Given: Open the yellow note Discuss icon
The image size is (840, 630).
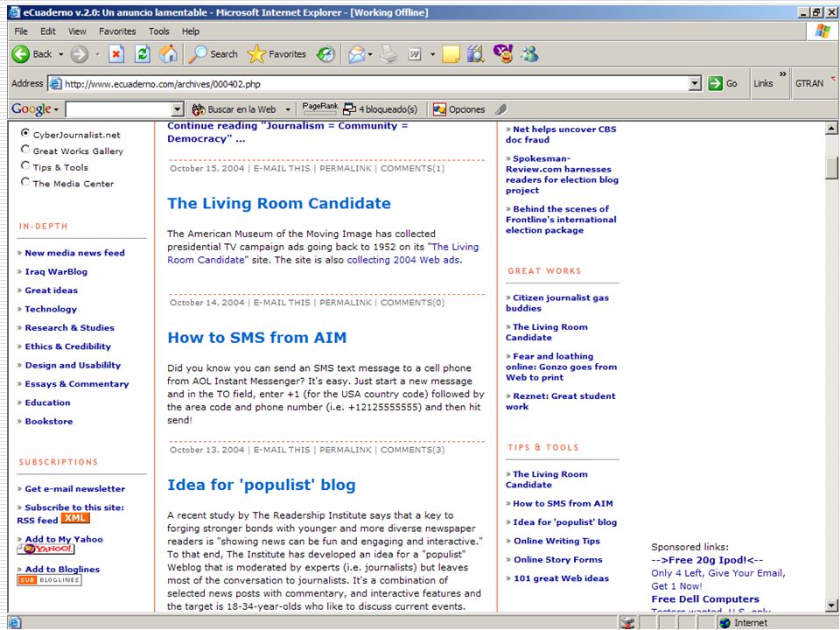Looking at the screenshot, I should point(451,54).
